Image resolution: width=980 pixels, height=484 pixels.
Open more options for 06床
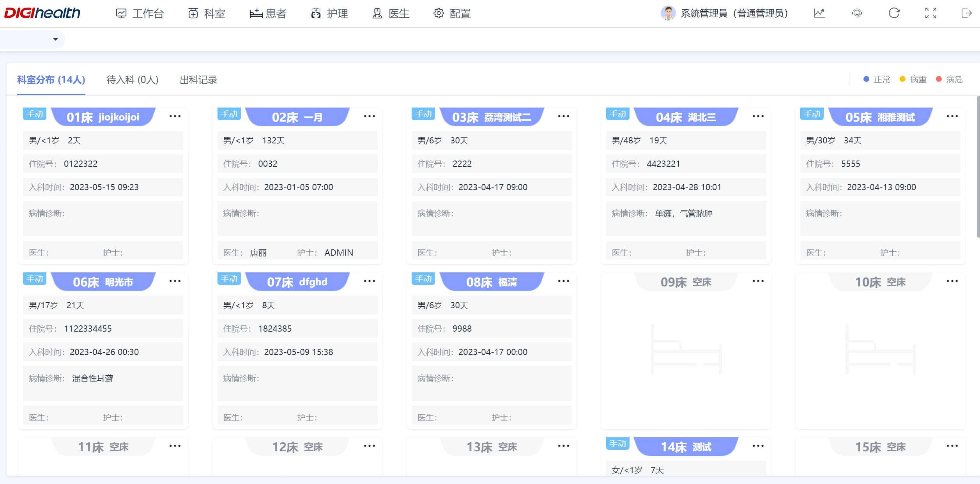tap(175, 281)
